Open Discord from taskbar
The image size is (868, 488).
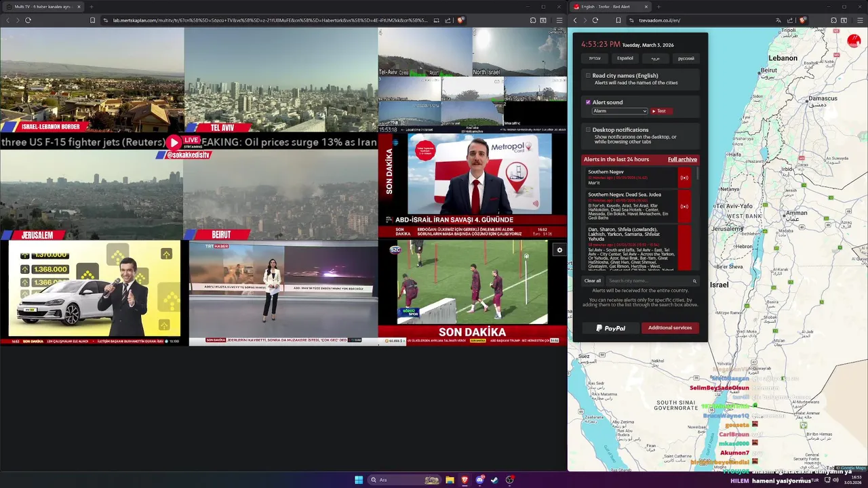[x=479, y=480]
